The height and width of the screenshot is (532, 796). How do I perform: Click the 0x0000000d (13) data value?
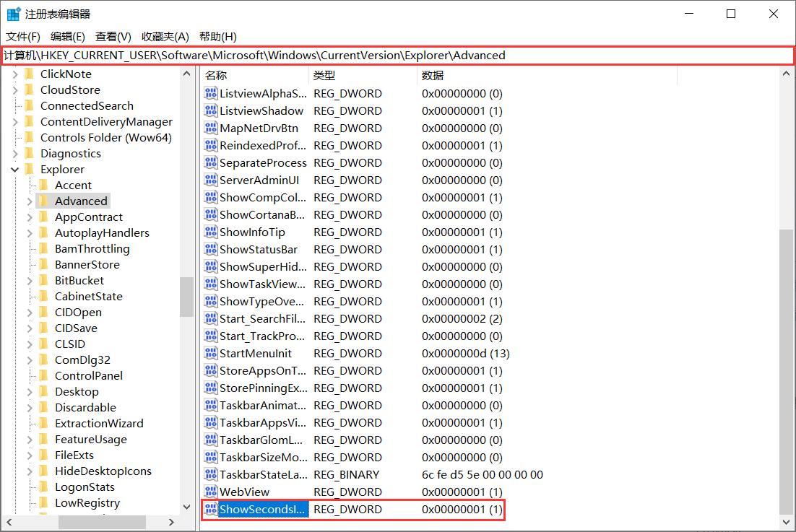pos(465,354)
